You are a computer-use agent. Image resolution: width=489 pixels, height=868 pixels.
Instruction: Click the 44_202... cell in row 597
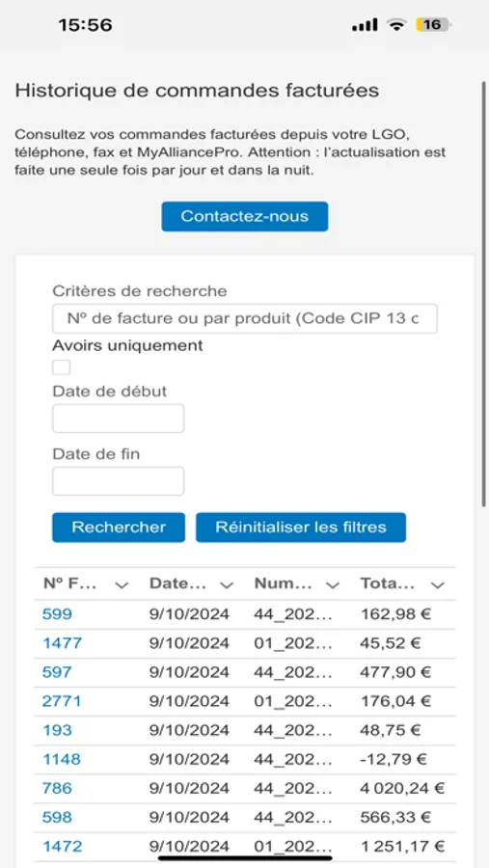[x=293, y=672]
